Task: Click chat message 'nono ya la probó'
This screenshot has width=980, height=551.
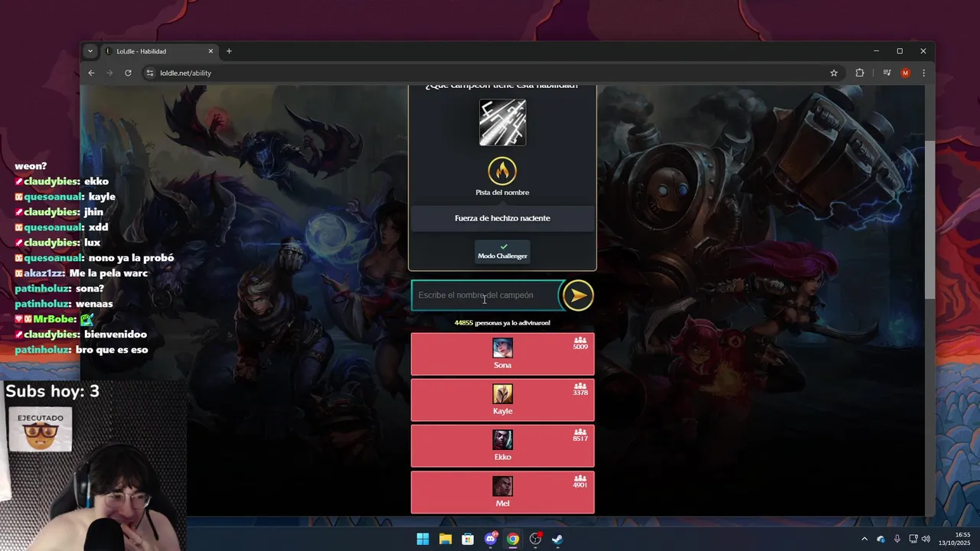Action: (x=131, y=258)
